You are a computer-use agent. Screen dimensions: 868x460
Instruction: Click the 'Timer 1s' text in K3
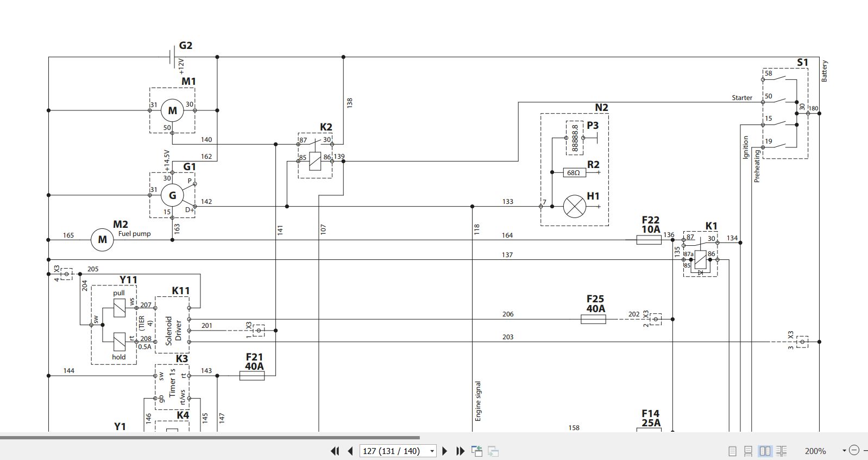click(173, 383)
